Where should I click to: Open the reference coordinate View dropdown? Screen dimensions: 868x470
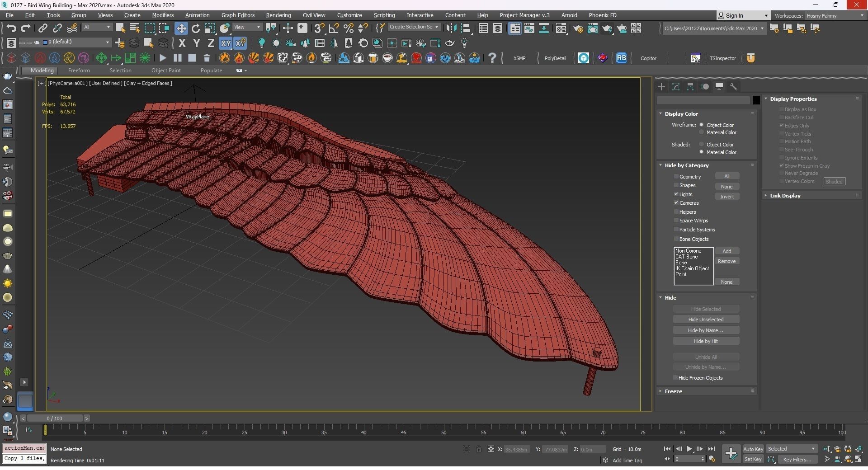[x=247, y=28]
